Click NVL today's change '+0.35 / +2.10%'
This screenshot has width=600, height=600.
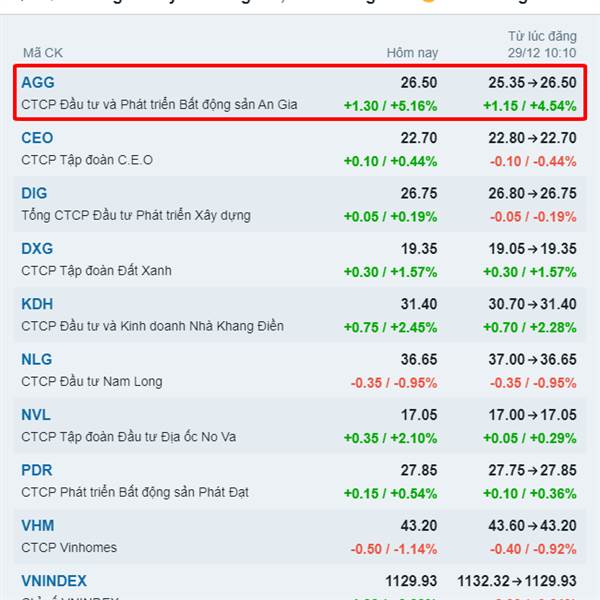point(390,439)
